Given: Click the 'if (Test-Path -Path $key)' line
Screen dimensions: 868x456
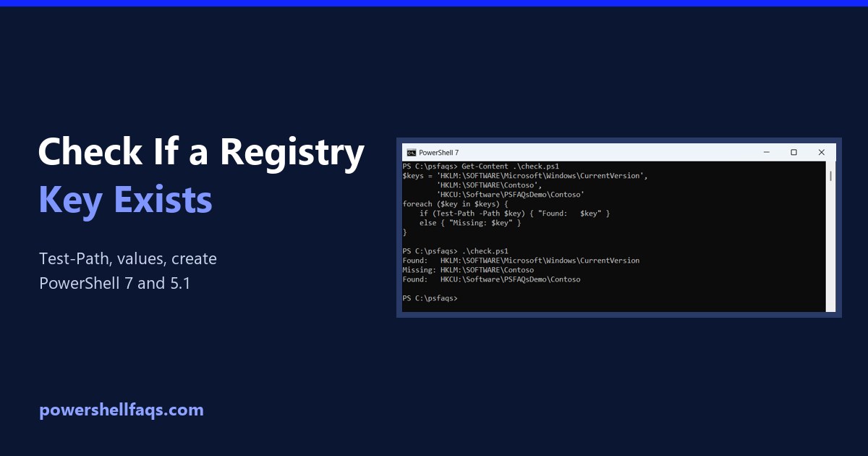Looking at the screenshot, I should [514, 214].
